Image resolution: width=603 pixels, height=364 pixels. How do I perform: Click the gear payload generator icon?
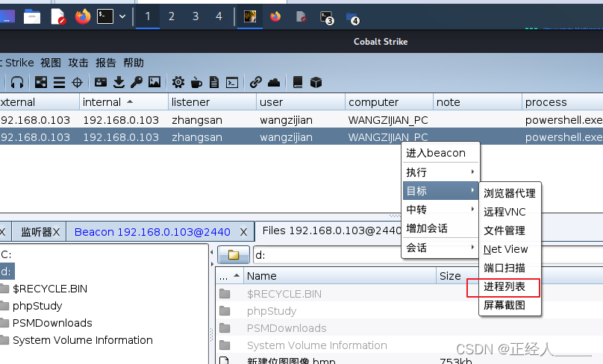pos(178,82)
